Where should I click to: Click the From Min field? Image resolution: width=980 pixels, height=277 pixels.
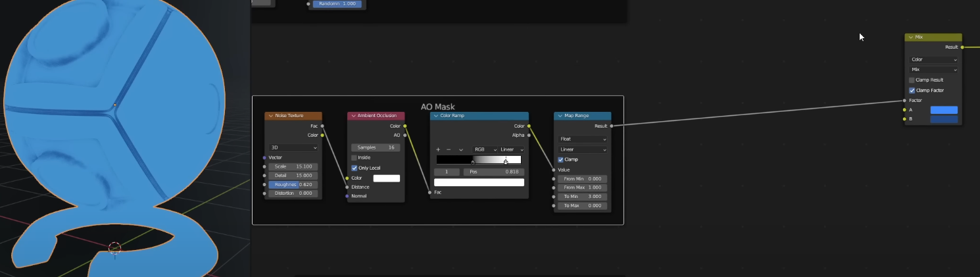[583, 179]
